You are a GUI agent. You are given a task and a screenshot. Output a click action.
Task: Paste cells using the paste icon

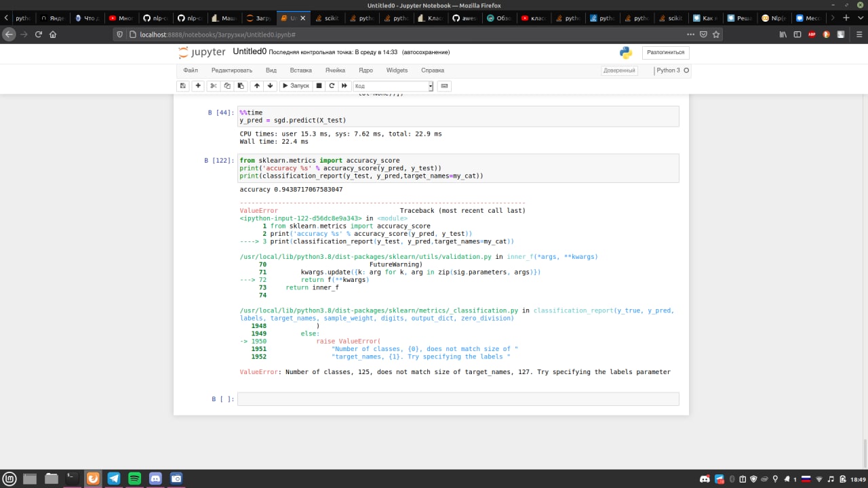click(241, 86)
